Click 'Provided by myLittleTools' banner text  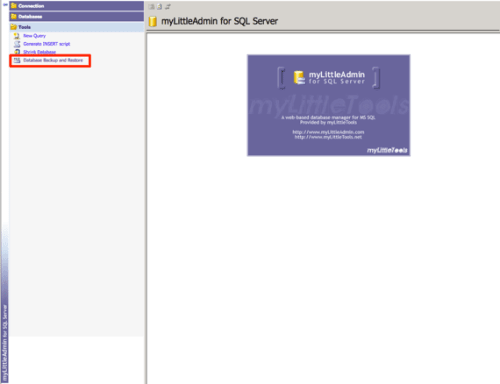tap(328, 122)
